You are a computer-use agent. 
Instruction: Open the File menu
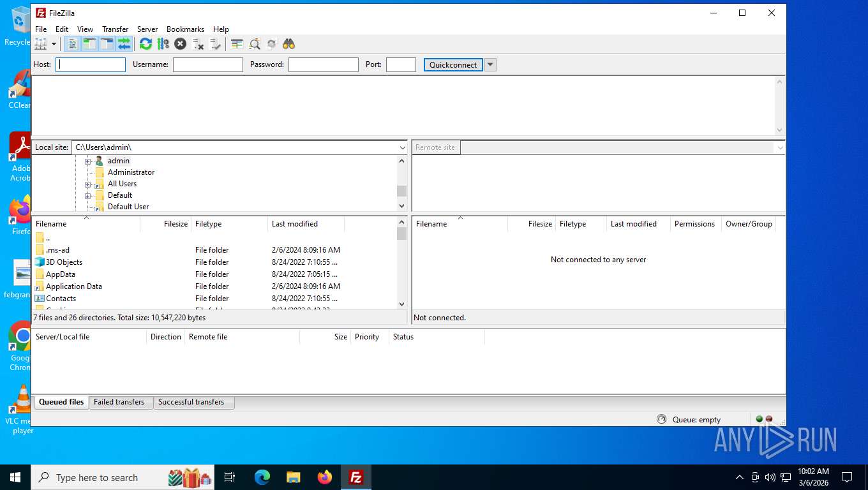click(x=41, y=29)
